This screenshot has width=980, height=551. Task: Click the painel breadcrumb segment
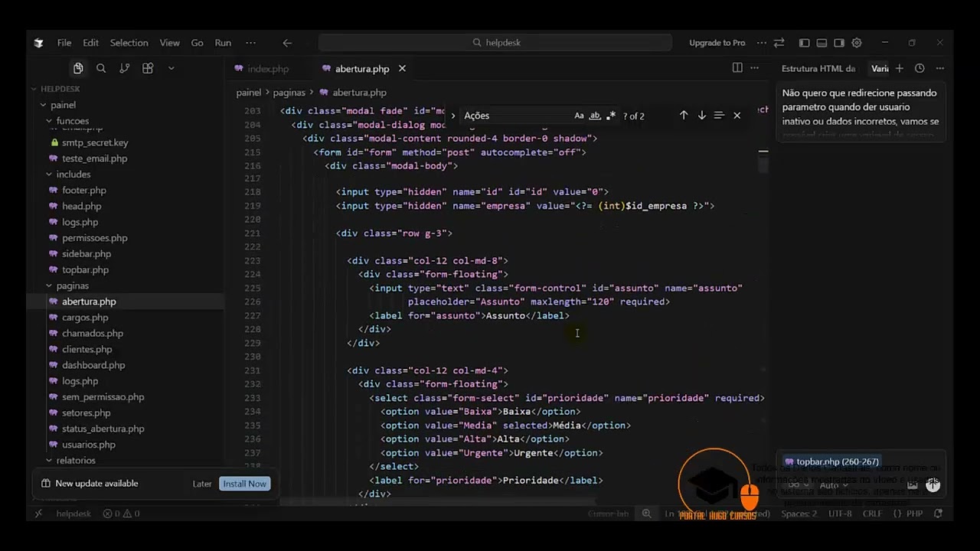point(249,93)
